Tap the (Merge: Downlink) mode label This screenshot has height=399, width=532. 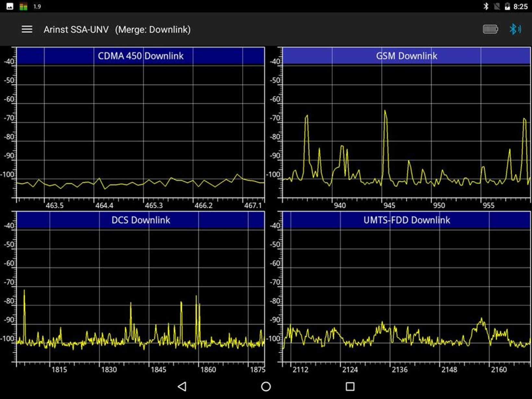[153, 30]
